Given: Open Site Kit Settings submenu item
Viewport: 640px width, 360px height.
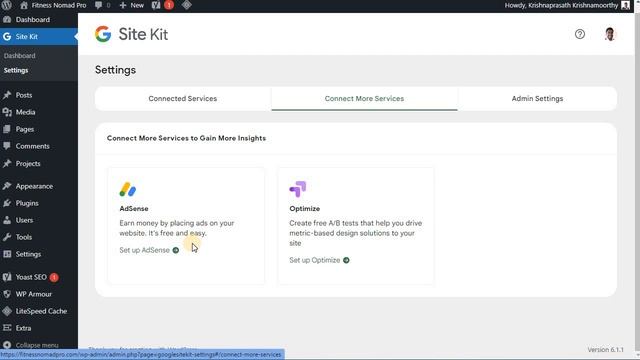Looking at the screenshot, I should 16,70.
